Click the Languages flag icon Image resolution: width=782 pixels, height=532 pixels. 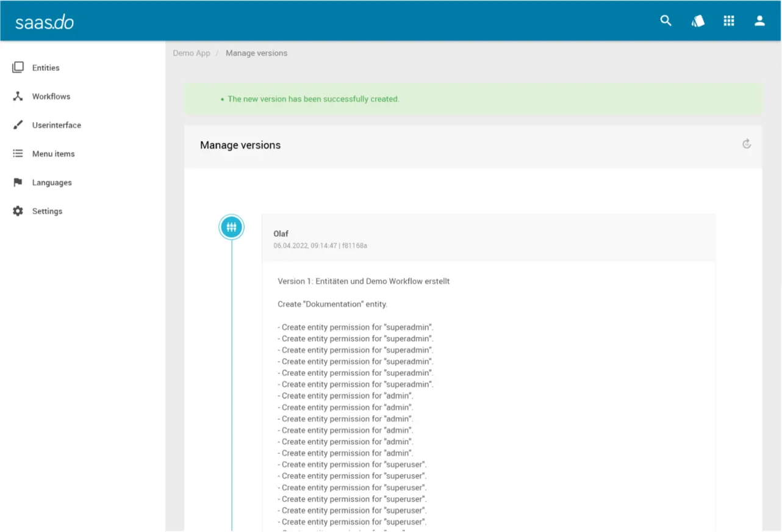18,182
